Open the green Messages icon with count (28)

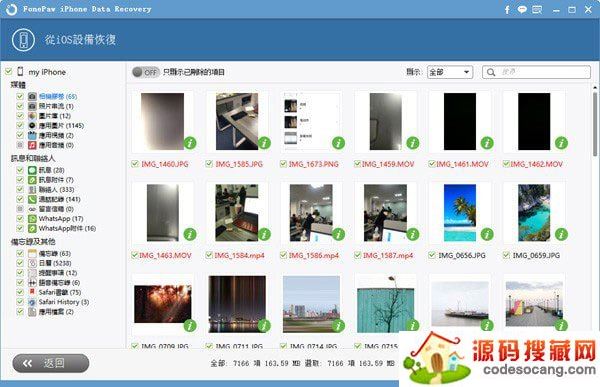[33, 170]
